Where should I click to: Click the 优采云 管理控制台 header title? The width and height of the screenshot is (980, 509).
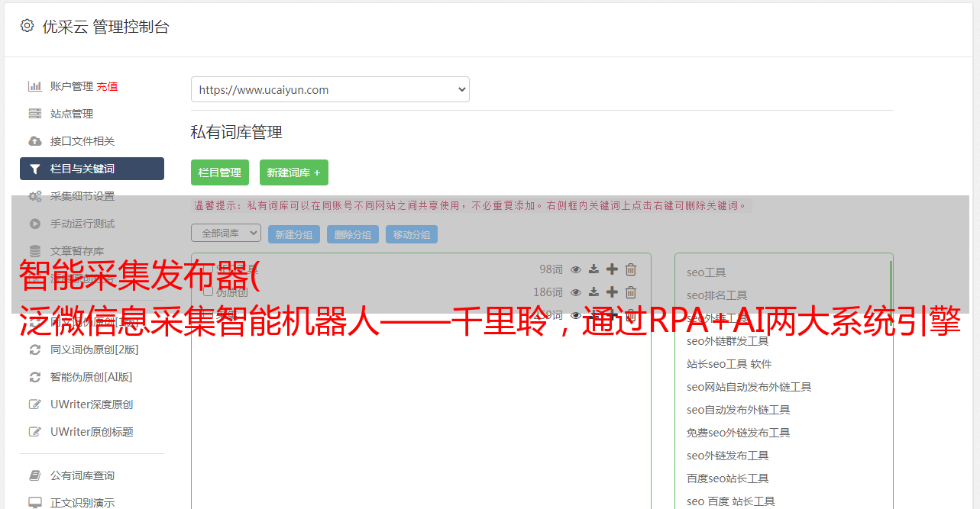(x=105, y=27)
